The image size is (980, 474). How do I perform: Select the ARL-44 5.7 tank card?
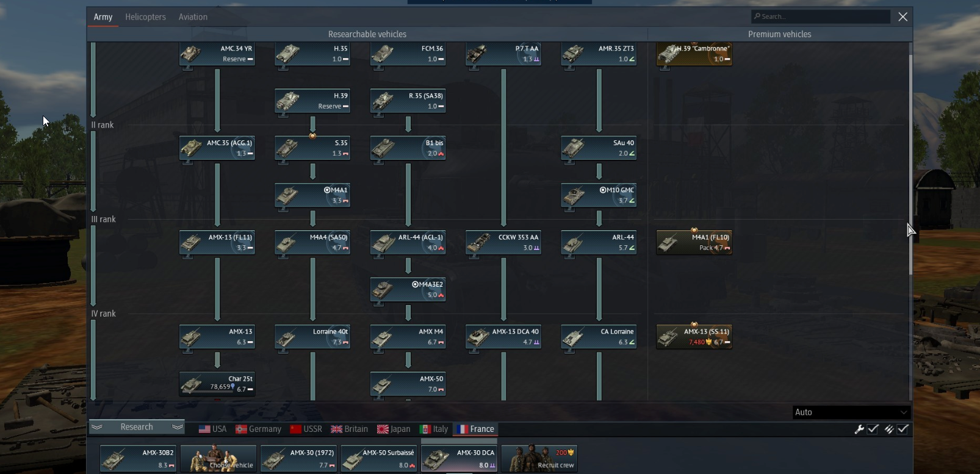[x=599, y=242]
